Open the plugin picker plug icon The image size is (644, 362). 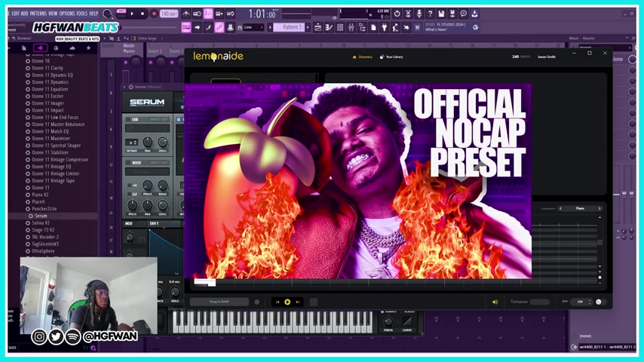pyautogui.click(x=384, y=27)
